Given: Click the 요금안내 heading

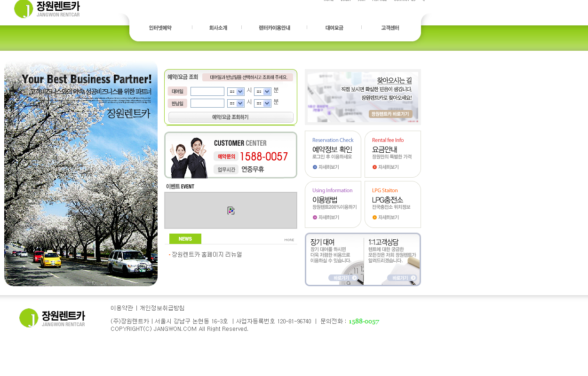Looking at the screenshot, I should click(x=385, y=149).
